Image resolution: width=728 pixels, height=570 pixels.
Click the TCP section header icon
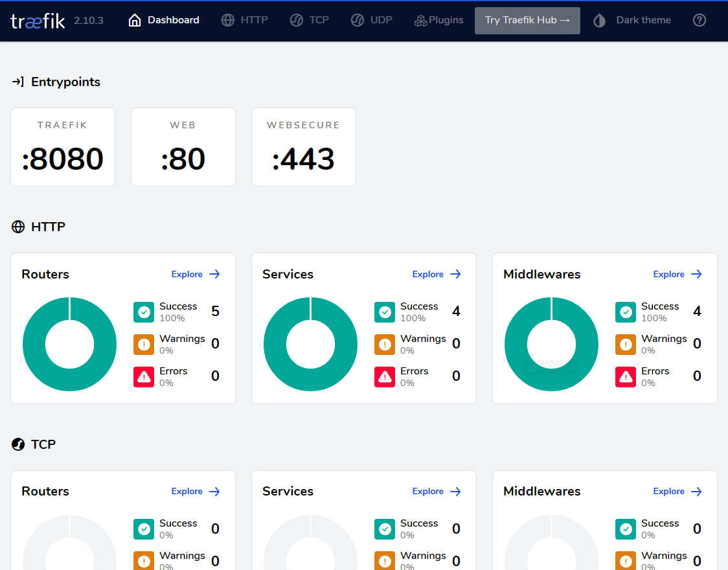tap(18, 444)
